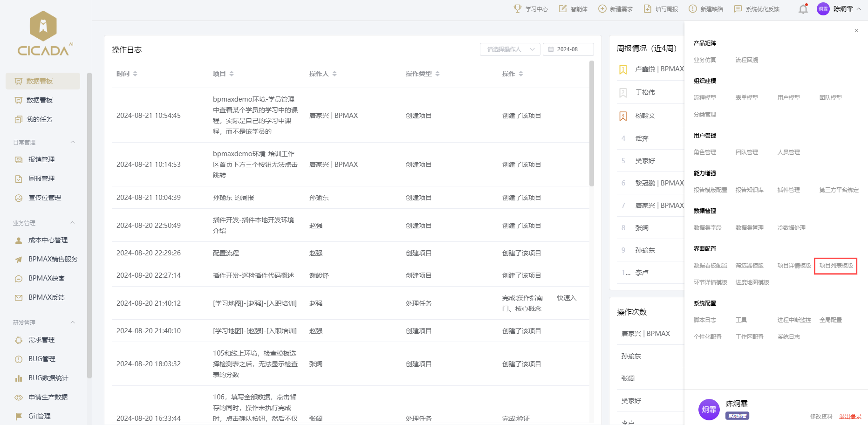Image resolution: width=868 pixels, height=425 pixels.
Task: Click the BPMAX反馈 envelope icon
Action: pyautogui.click(x=19, y=298)
